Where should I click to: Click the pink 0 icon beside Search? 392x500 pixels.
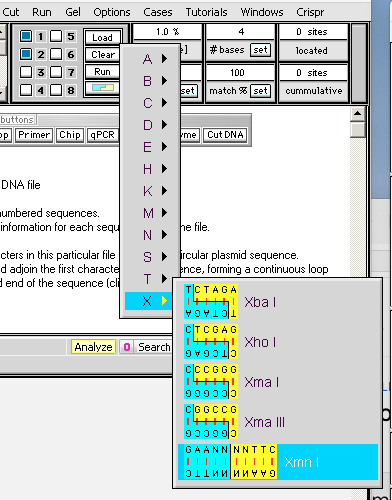tap(127, 347)
